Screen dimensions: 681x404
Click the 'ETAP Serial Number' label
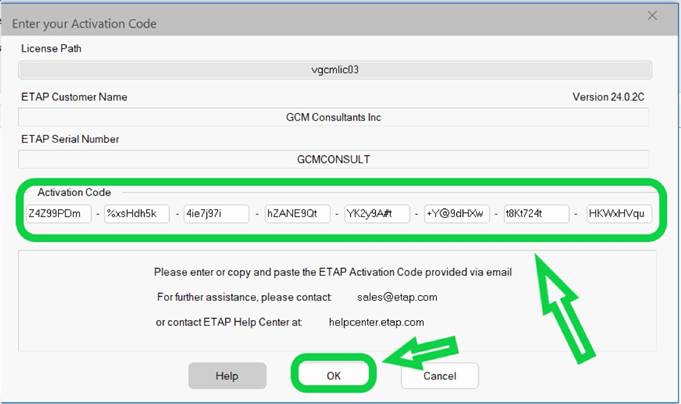tap(70, 139)
